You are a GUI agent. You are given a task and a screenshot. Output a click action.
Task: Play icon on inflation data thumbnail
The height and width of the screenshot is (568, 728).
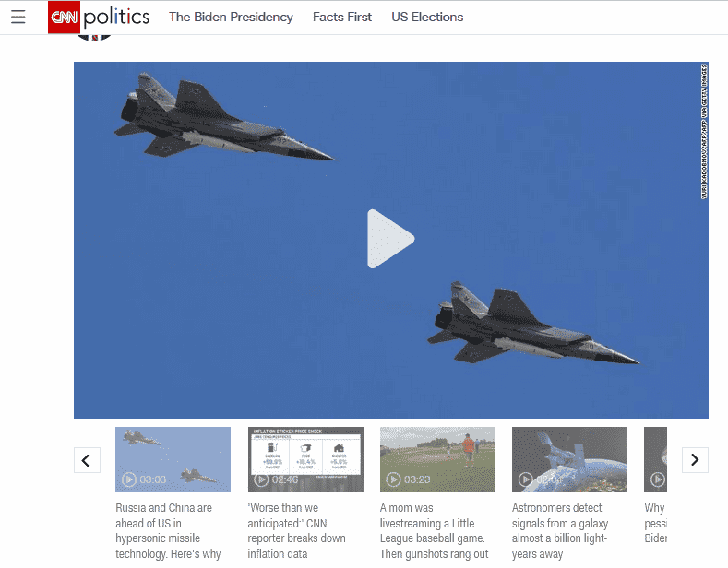(x=261, y=479)
